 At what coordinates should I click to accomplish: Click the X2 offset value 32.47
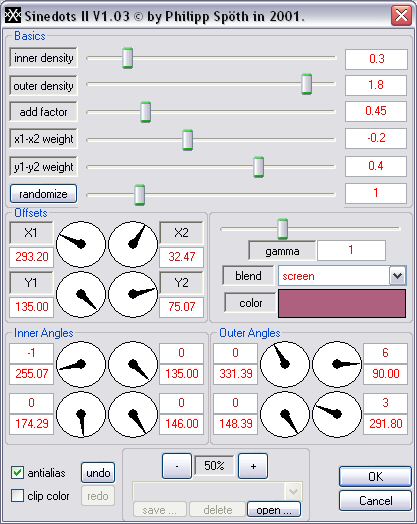[x=181, y=257]
